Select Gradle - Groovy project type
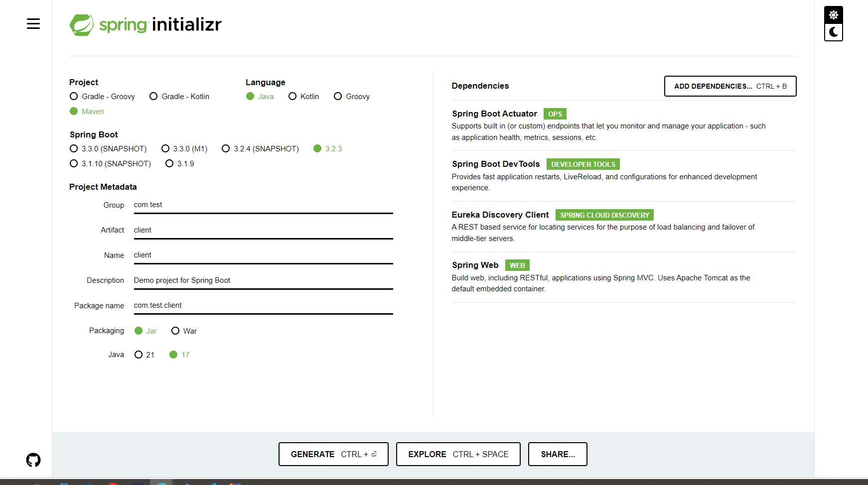Screen dimensions: 868x485 click(x=102, y=97)
